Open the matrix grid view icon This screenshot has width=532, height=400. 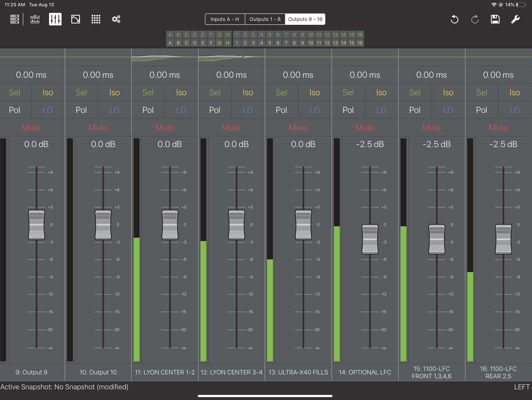click(96, 19)
